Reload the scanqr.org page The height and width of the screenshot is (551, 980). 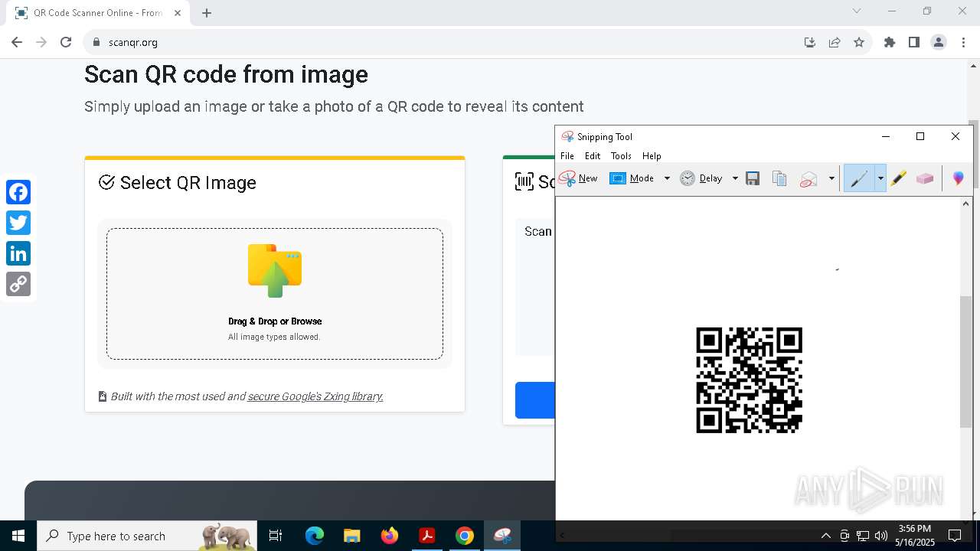[66, 42]
